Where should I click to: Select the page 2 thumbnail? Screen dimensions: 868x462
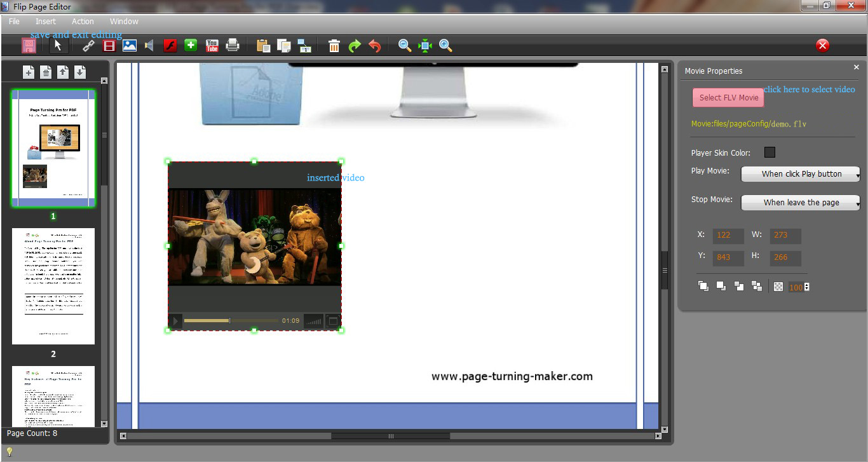pyautogui.click(x=53, y=286)
